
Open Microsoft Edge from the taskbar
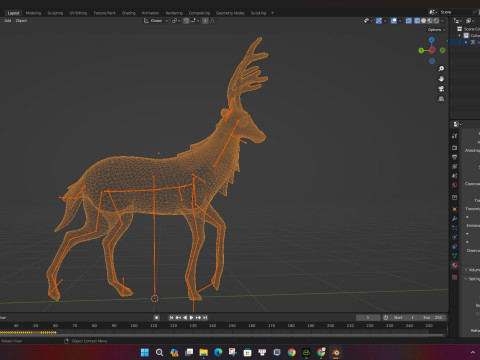pos(218,352)
